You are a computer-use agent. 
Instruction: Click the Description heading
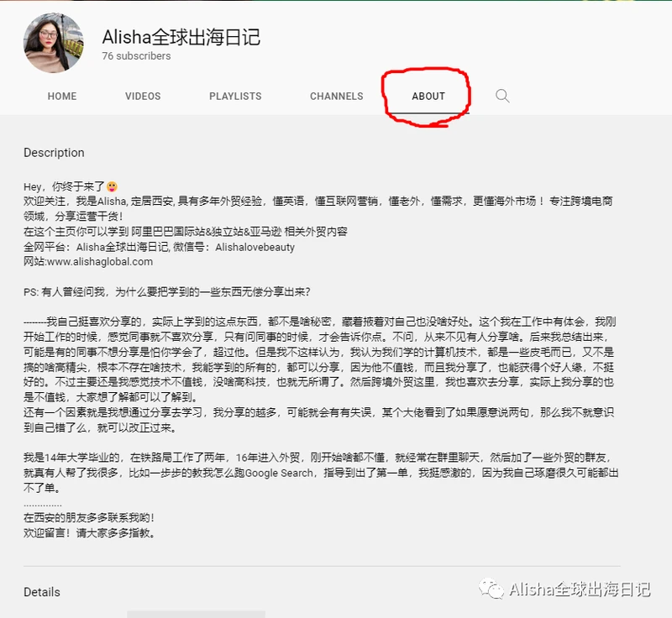point(54,153)
